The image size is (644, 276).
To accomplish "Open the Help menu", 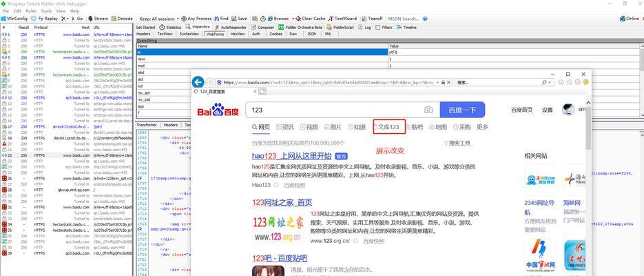I will pyautogui.click(x=75, y=11).
